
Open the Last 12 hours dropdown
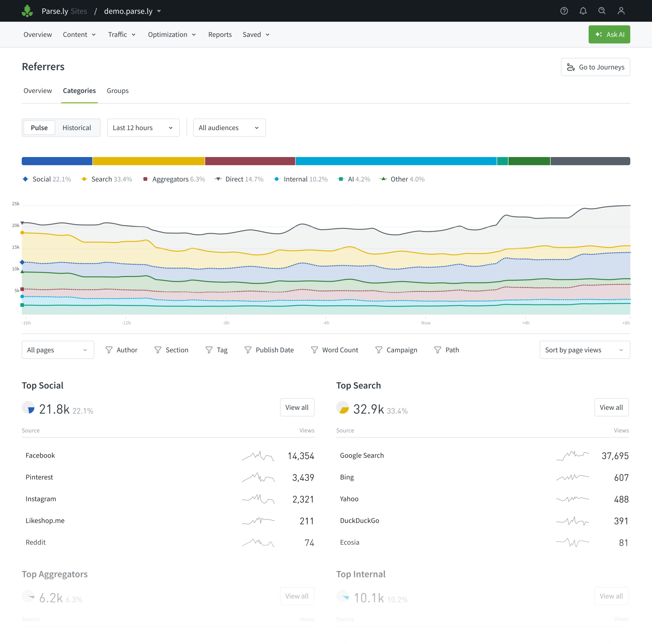pyautogui.click(x=143, y=128)
